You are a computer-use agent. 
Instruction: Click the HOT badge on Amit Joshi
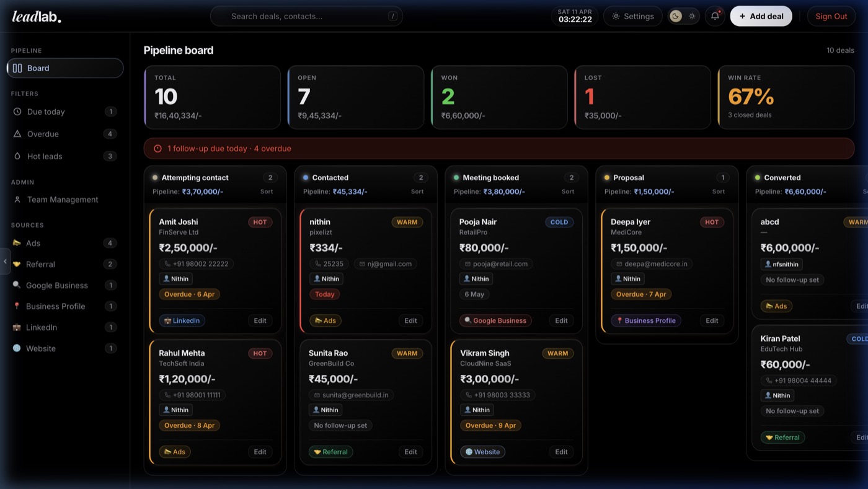pyautogui.click(x=260, y=222)
